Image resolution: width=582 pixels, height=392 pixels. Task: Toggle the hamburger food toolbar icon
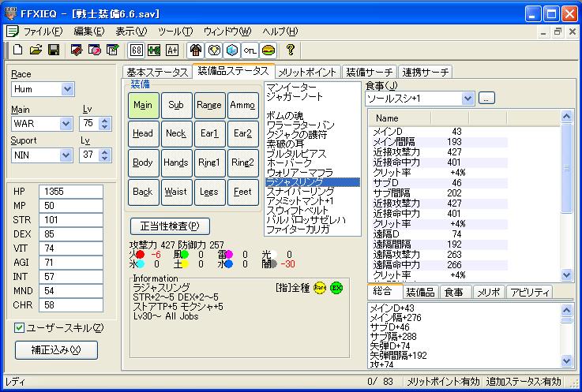pyautogui.click(x=268, y=50)
